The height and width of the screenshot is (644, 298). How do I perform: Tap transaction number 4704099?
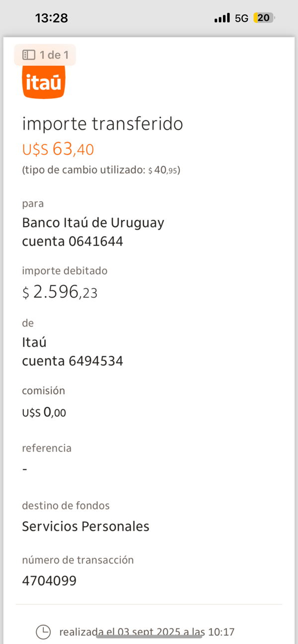49,580
